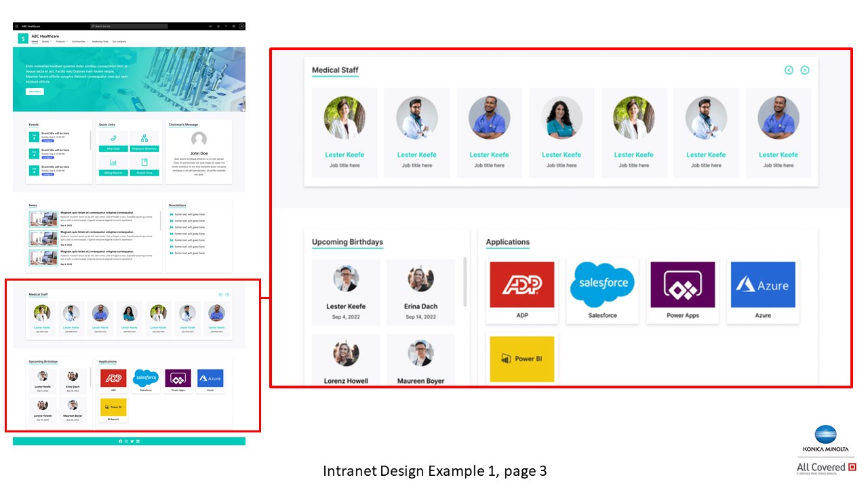Click the Search the site field
This screenshot has width=868, height=488.
[129, 26]
